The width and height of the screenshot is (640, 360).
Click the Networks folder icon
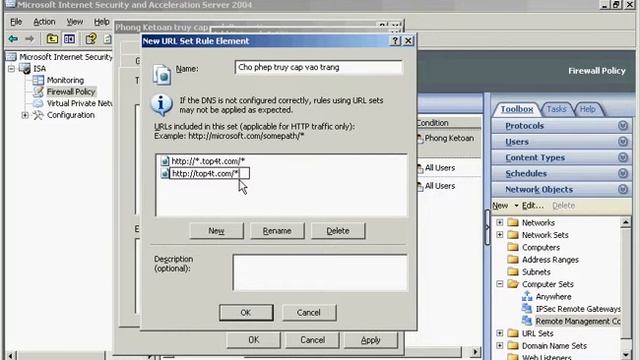point(513,222)
